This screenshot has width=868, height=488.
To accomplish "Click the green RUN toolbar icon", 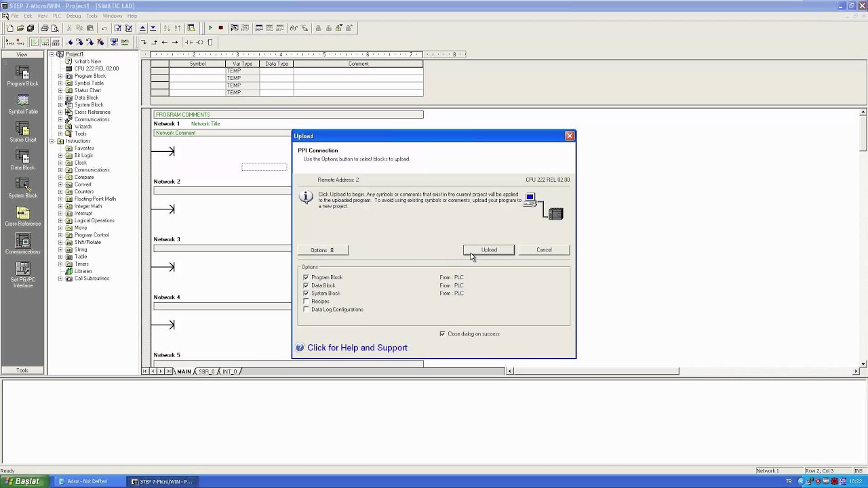I will (210, 28).
